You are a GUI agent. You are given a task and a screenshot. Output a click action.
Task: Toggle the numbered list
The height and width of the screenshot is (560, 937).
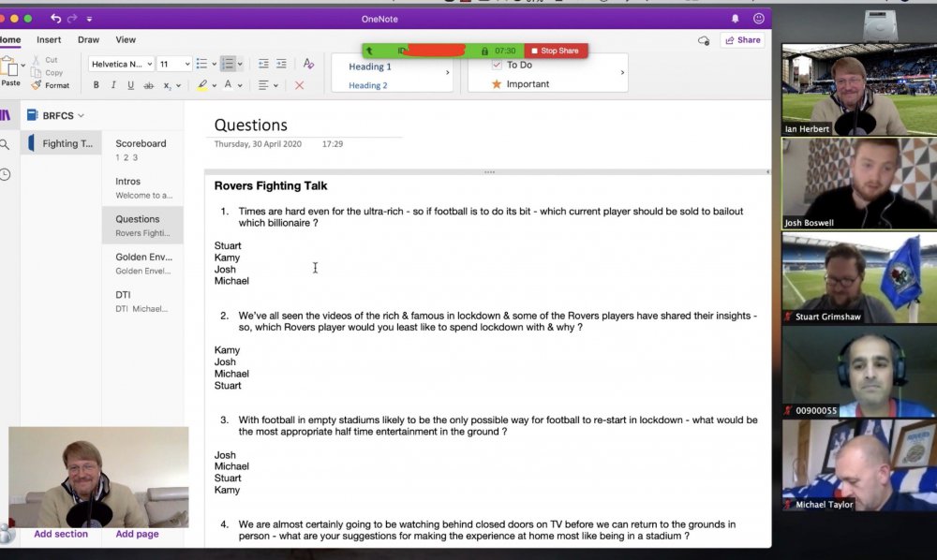click(x=228, y=64)
